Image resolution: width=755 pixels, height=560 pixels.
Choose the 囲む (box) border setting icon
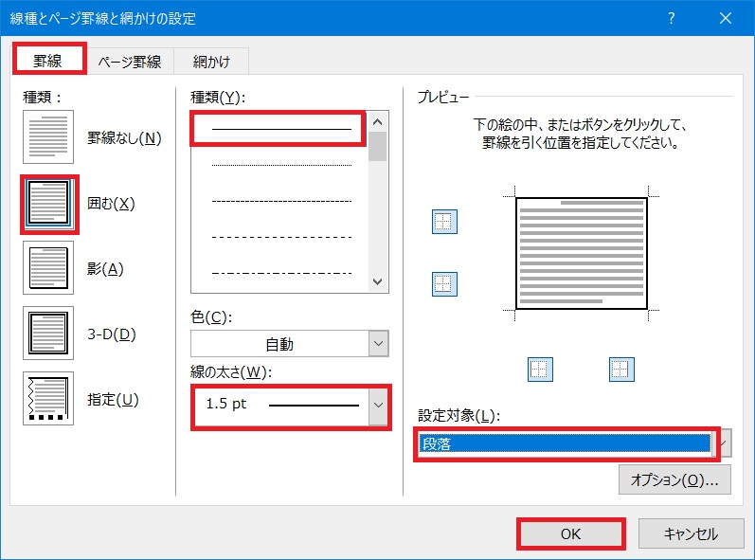point(48,203)
